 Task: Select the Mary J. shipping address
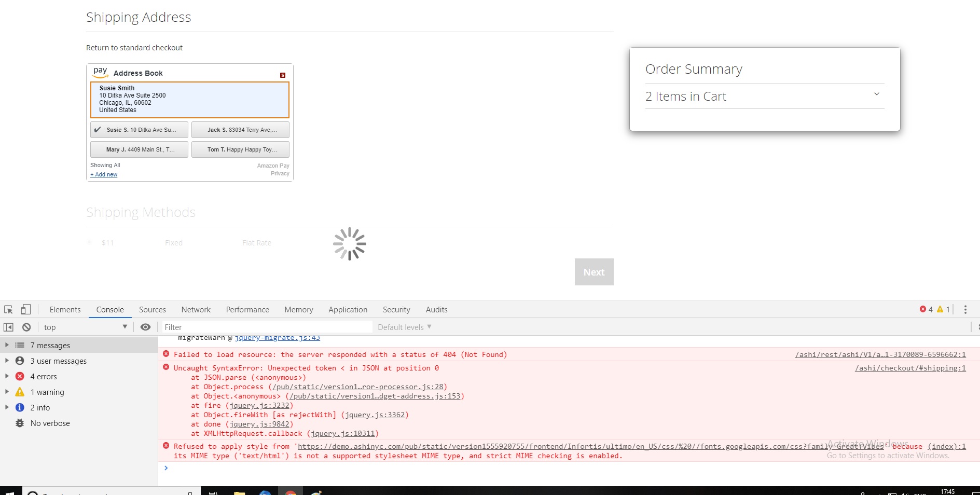point(139,149)
